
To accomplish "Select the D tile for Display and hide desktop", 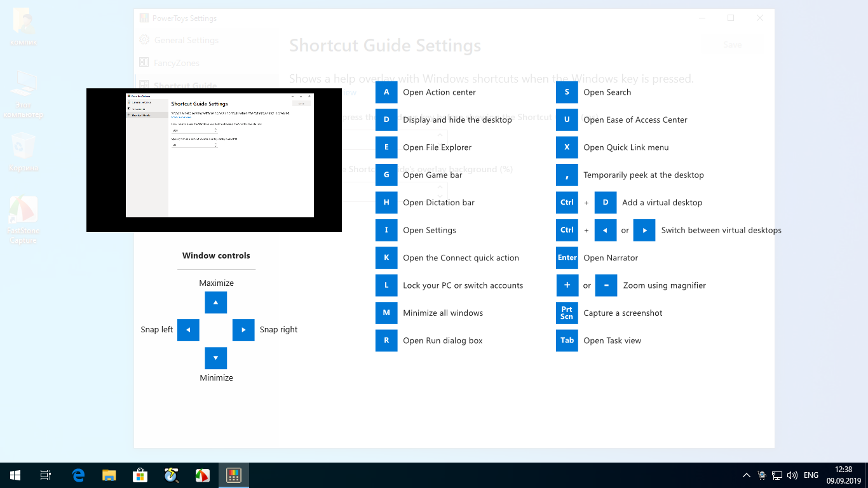I will pyautogui.click(x=386, y=119).
